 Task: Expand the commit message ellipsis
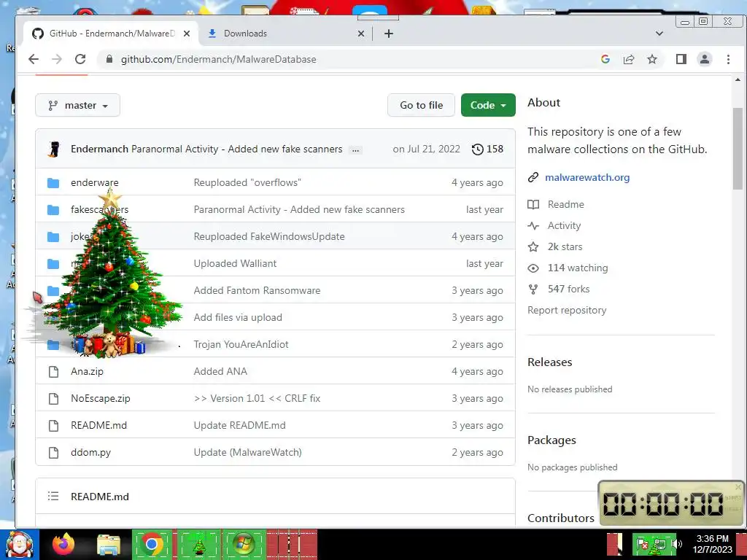click(x=355, y=149)
